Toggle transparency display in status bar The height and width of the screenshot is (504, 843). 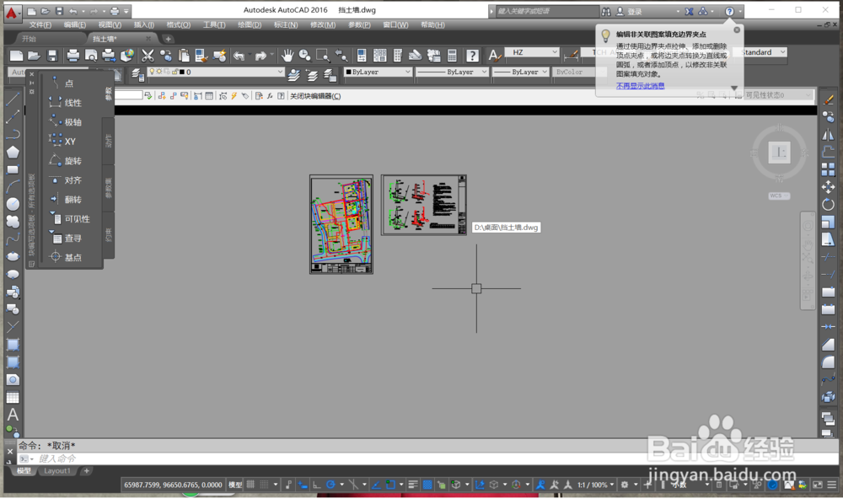tap(427, 485)
